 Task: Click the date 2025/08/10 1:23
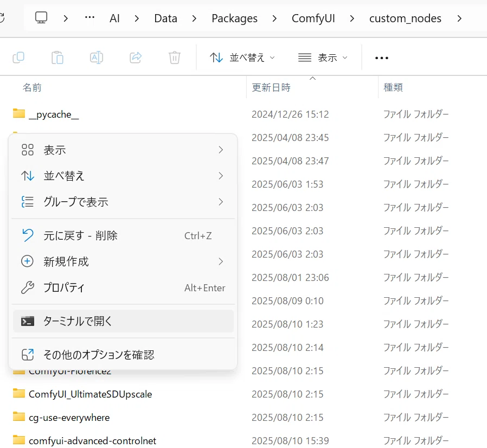(287, 324)
